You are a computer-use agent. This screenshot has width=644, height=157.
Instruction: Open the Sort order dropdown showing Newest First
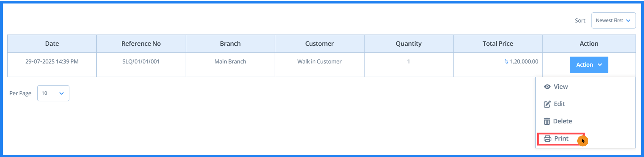614,20
